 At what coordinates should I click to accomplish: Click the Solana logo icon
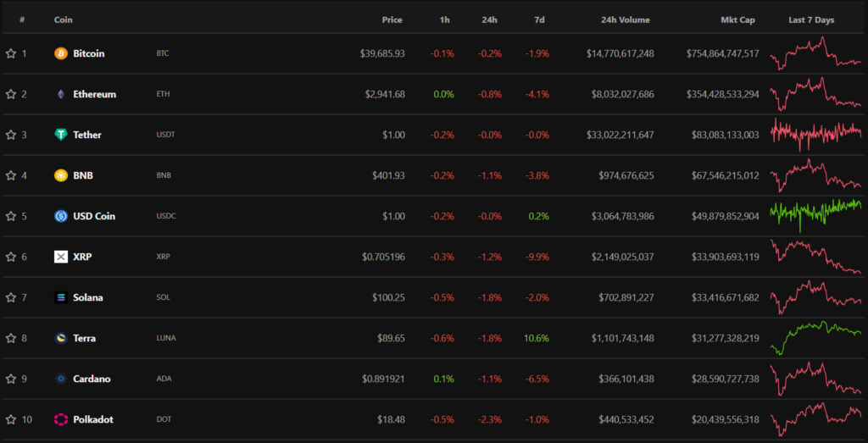click(x=61, y=297)
